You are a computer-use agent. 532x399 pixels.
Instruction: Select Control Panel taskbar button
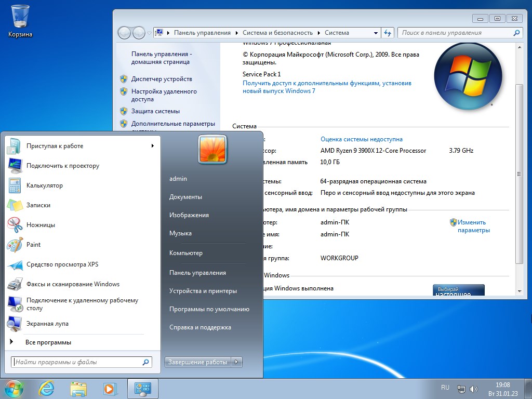point(142,389)
